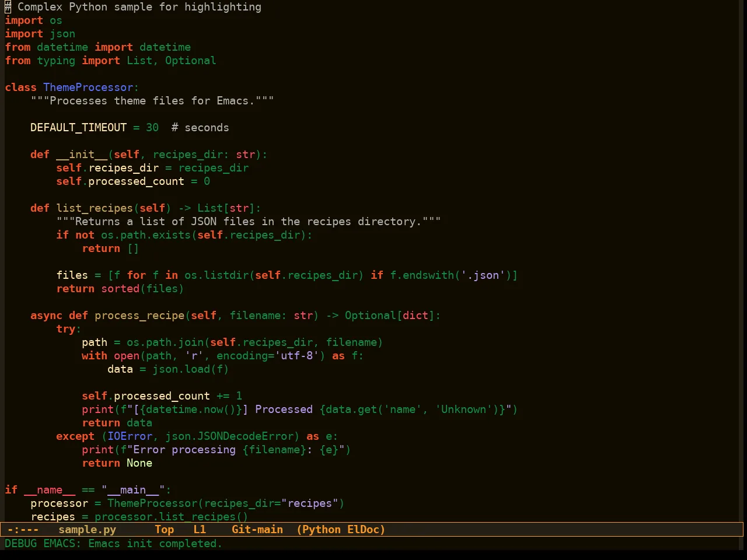Viewport: 747px width, 560px height.
Task: Click "encoding='utf-8'" argument
Action: tap(268, 356)
